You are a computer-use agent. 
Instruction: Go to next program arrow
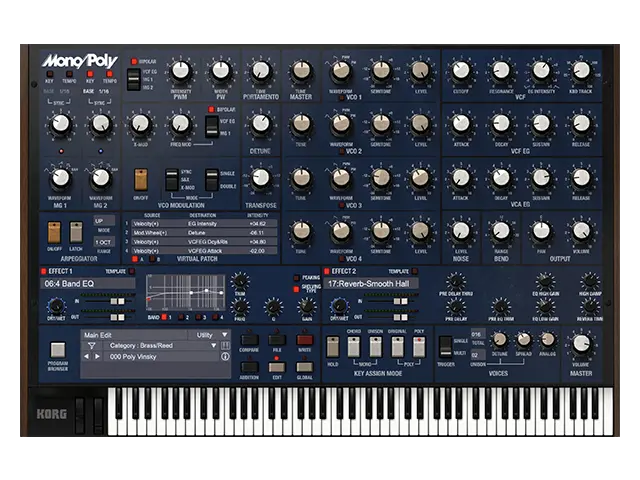tap(97, 356)
